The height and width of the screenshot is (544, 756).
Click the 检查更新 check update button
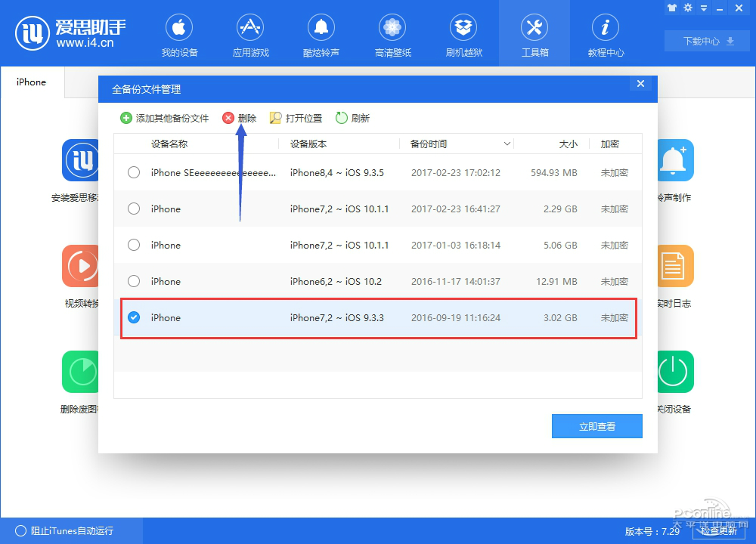[x=717, y=531]
